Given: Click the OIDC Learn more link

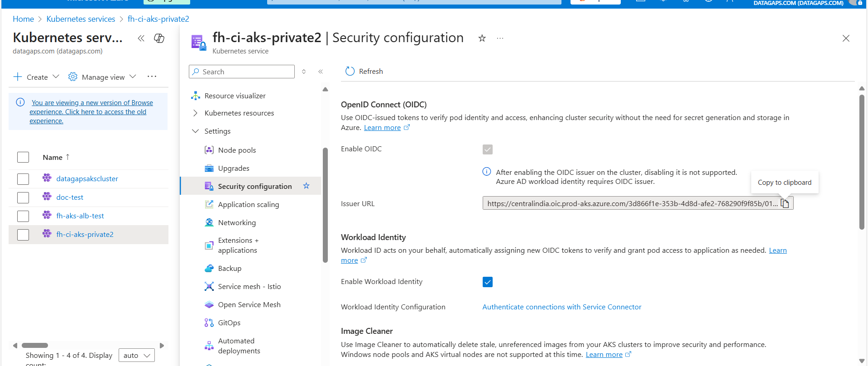Looking at the screenshot, I should (382, 127).
